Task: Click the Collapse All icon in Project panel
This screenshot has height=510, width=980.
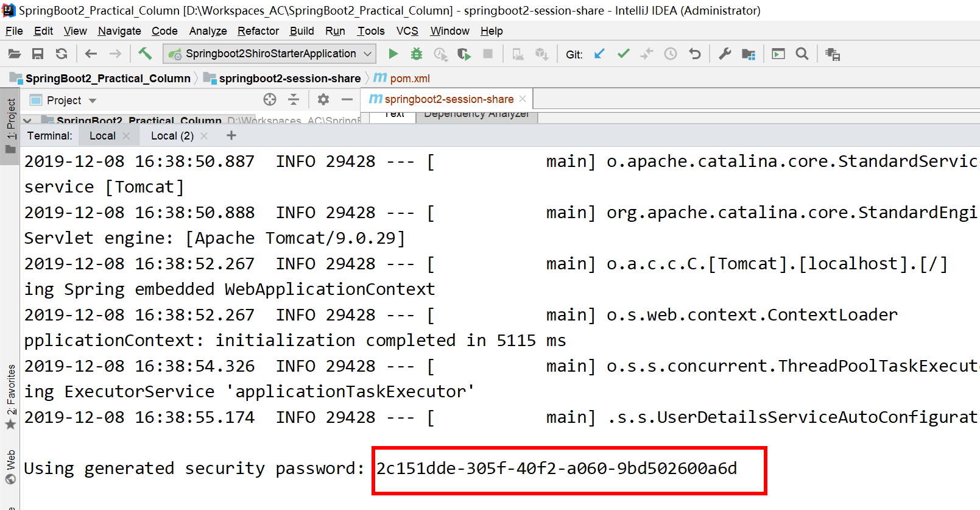Action: pos(294,99)
